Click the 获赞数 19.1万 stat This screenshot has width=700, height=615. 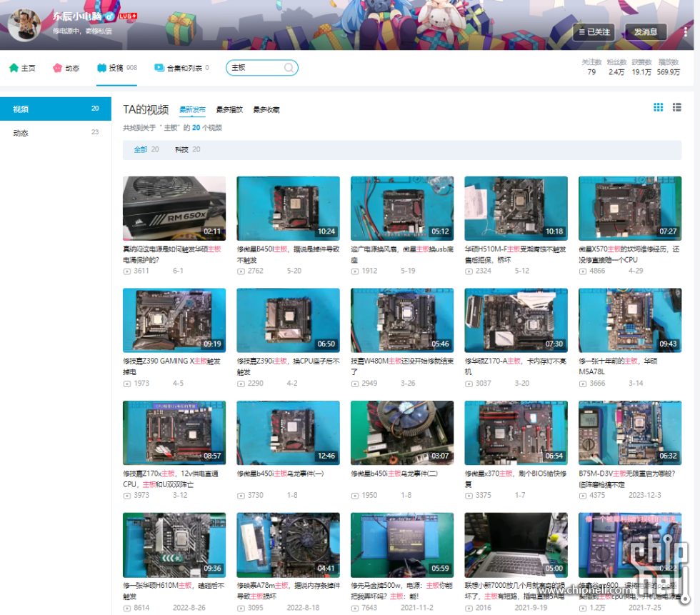[641, 67]
